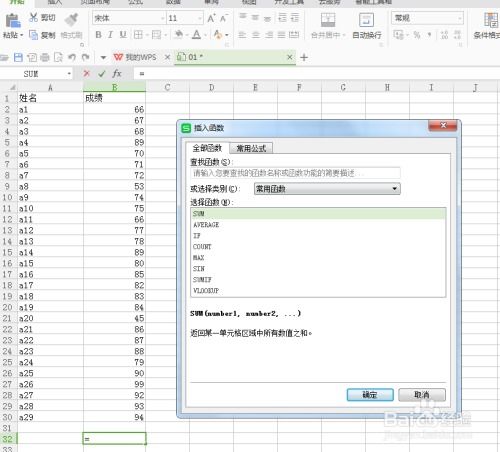
Task: Pick the font color A swatch
Action: pos(197,35)
